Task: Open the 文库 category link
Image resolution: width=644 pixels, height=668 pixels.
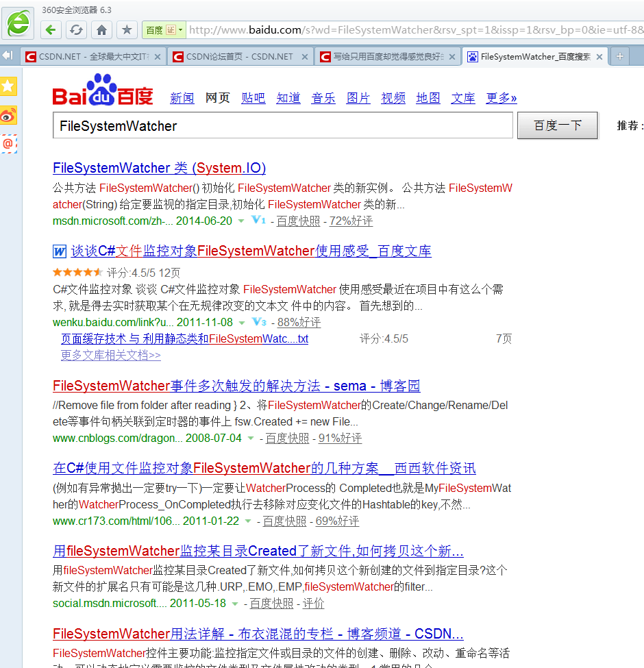Action: pyautogui.click(x=463, y=98)
